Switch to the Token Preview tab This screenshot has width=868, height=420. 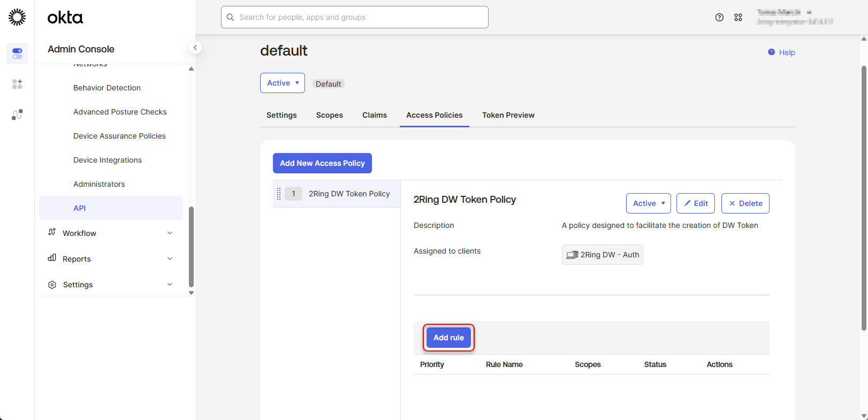coord(508,115)
